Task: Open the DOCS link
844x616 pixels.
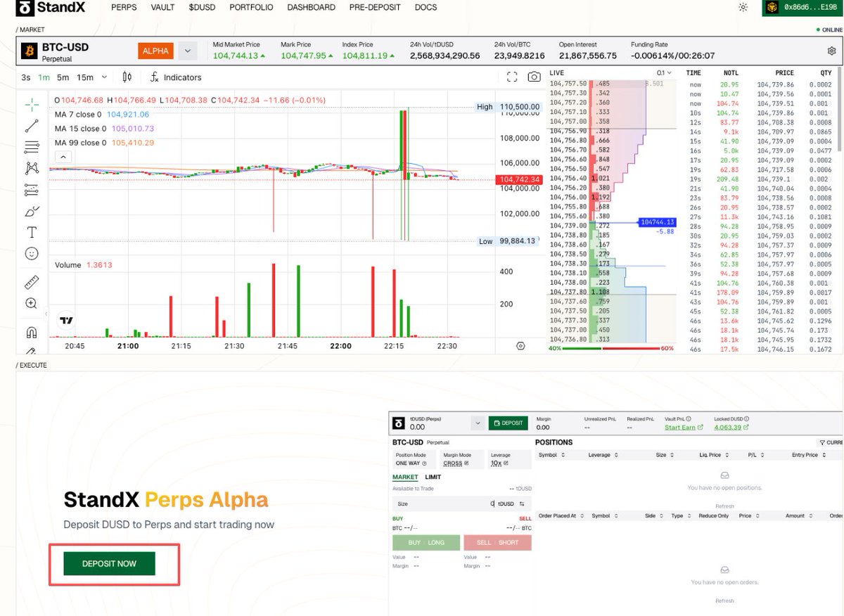Action: (x=426, y=8)
